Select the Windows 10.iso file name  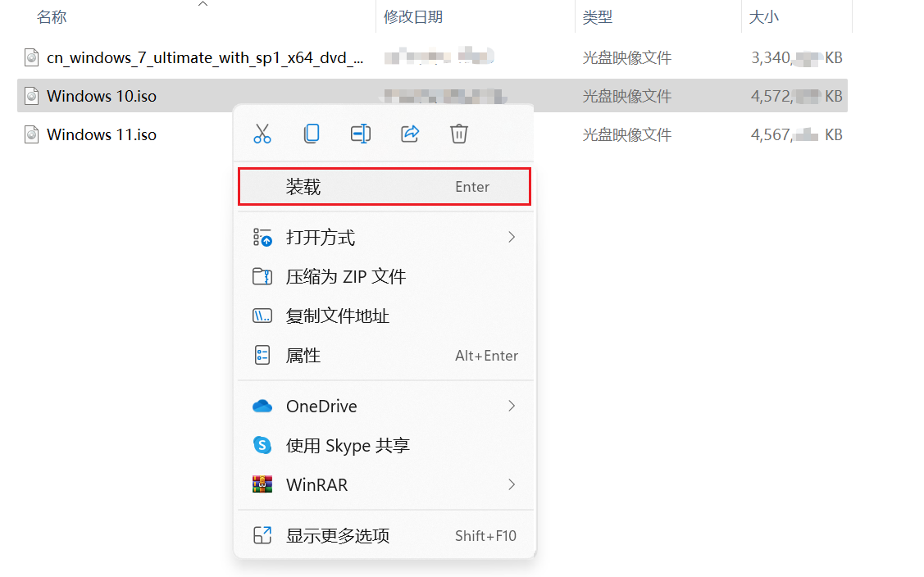102,96
